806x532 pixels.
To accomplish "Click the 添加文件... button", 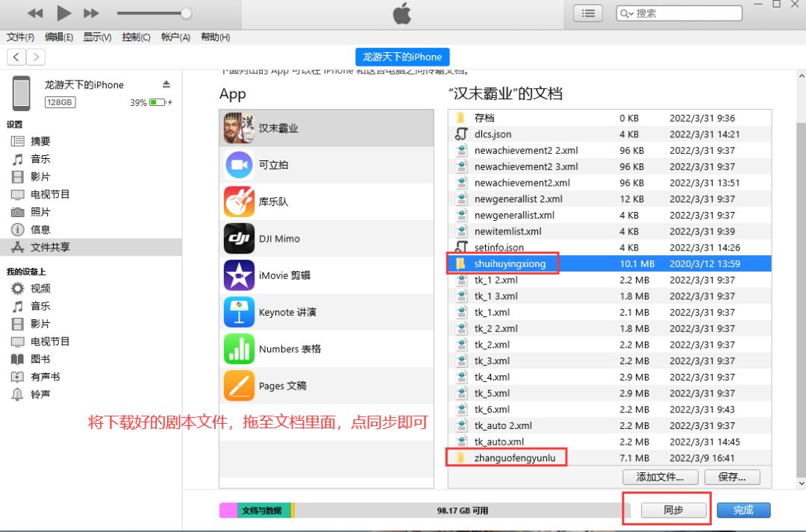I will [x=660, y=477].
